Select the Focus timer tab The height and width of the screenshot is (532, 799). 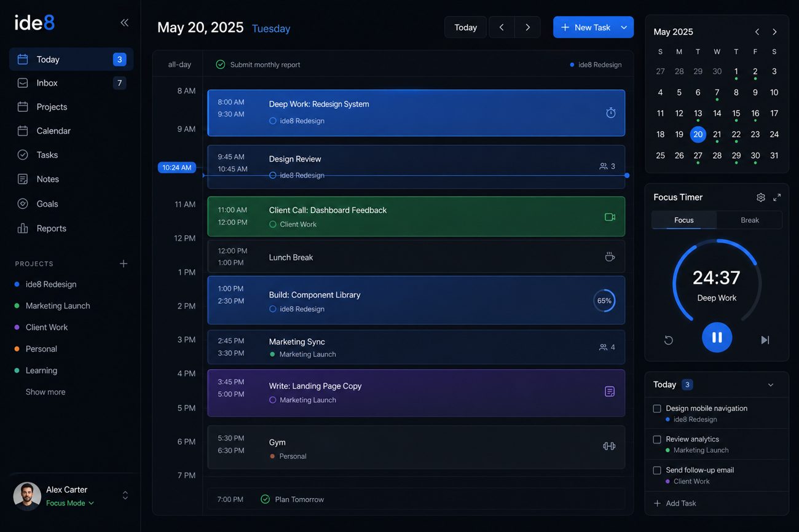684,220
